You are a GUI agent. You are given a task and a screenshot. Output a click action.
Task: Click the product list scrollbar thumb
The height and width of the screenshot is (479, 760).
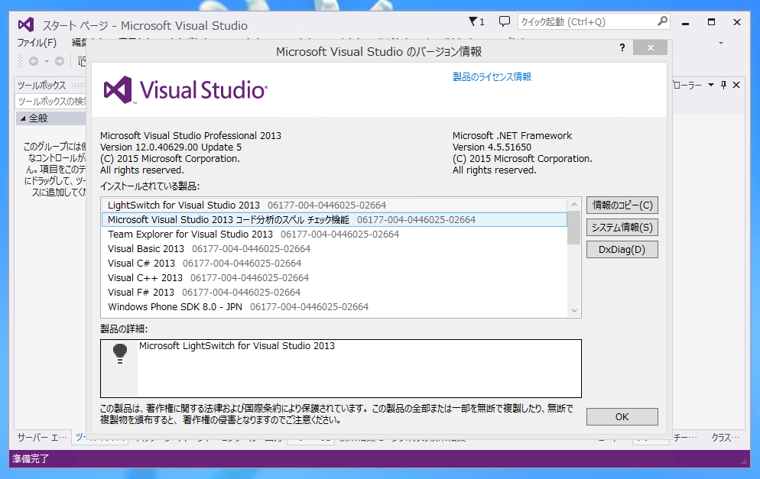click(574, 228)
